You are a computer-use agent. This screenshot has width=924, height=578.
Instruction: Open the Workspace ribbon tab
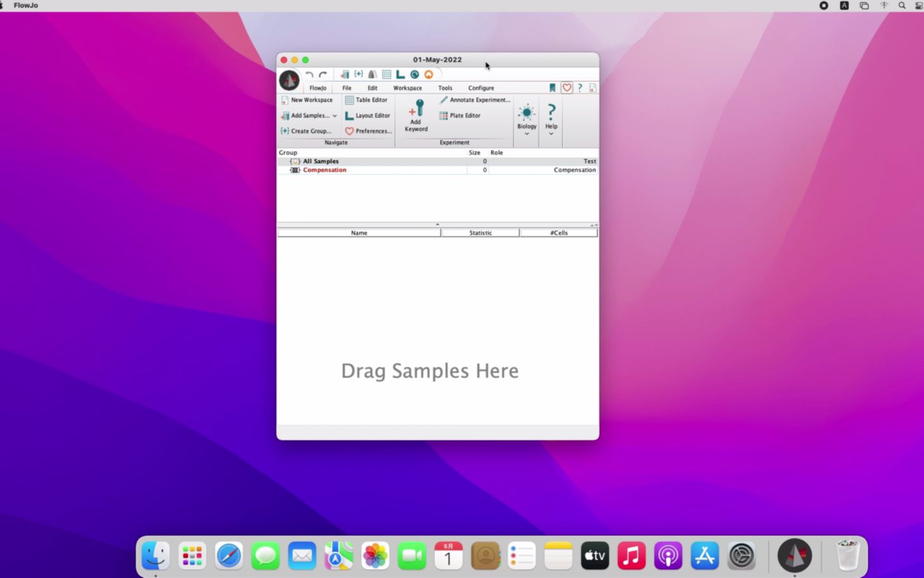[x=407, y=88]
